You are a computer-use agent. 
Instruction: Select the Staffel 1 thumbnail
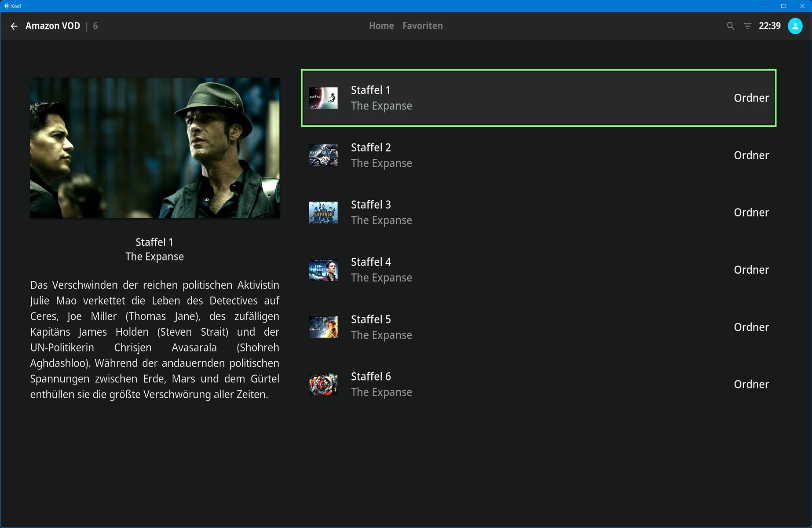pos(323,98)
